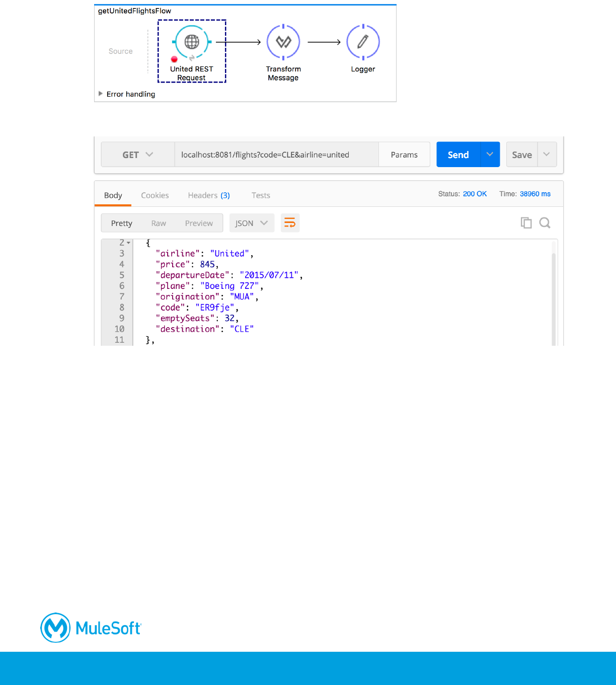The width and height of the screenshot is (616, 685).
Task: Click the "200 OK" status text
Action: pos(475,194)
